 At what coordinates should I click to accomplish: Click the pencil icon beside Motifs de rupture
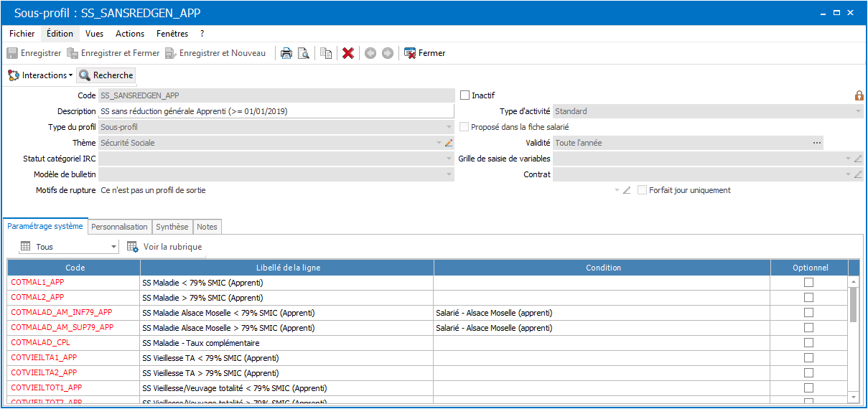(627, 190)
